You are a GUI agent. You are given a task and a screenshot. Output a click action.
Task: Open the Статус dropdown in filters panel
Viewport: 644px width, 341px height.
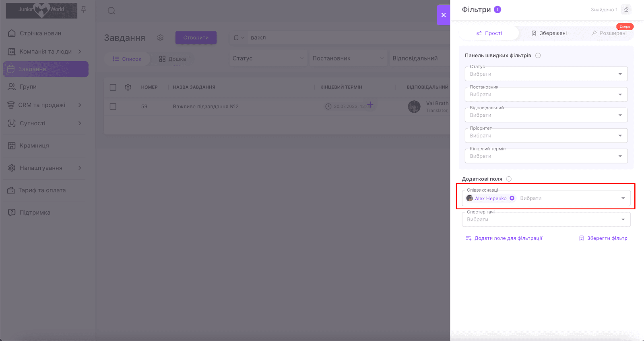546,74
